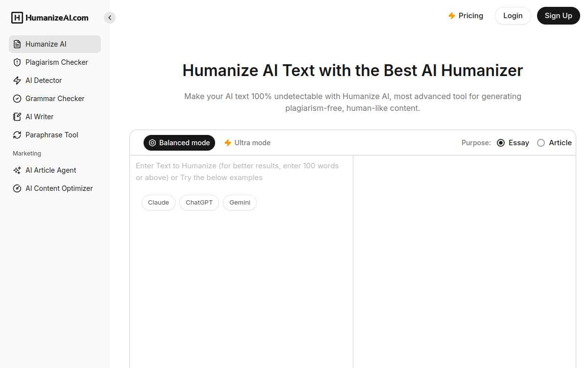Screen dimensions: 588x368
Task: Click the HumanizeAI.com logo icon
Action: (x=17, y=17)
